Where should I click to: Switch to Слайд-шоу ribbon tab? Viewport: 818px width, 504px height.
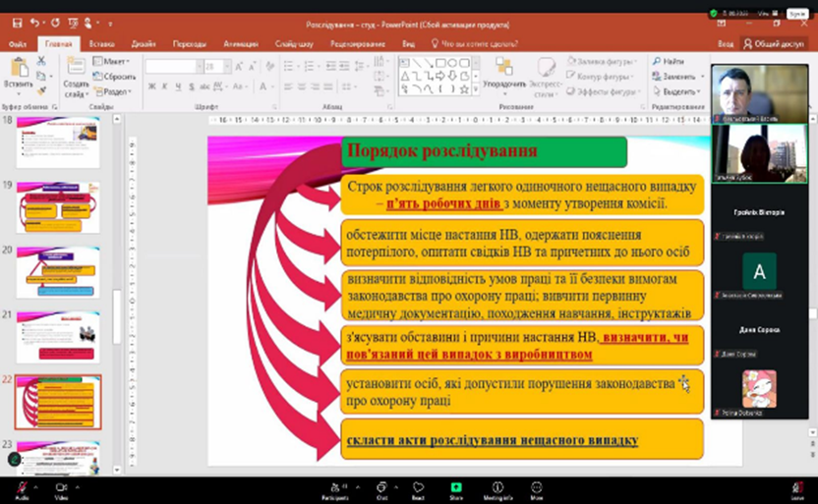(x=294, y=44)
